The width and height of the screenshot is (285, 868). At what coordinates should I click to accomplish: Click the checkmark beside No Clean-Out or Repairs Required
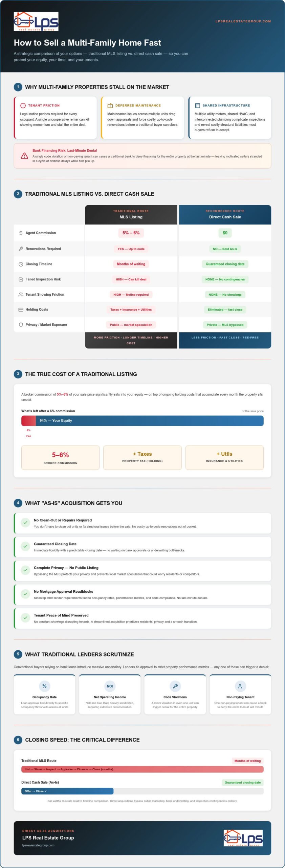tap(25, 523)
